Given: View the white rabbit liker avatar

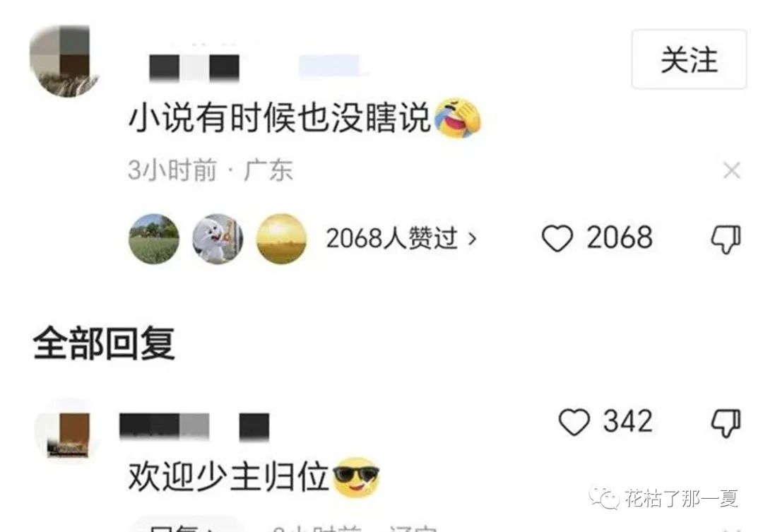Looking at the screenshot, I should pos(218,239).
